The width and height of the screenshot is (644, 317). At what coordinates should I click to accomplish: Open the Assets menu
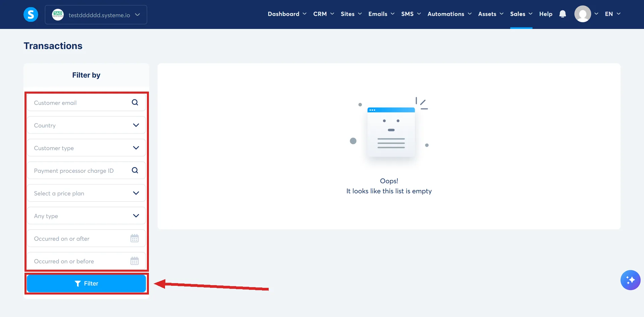(491, 14)
